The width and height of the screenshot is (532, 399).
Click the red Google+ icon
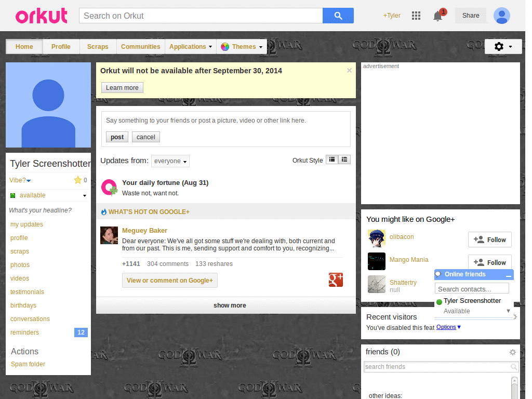[x=336, y=280]
